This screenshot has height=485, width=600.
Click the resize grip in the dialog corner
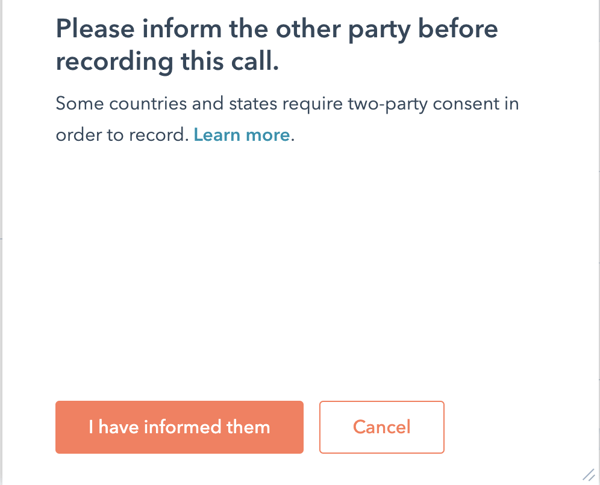pos(588,474)
